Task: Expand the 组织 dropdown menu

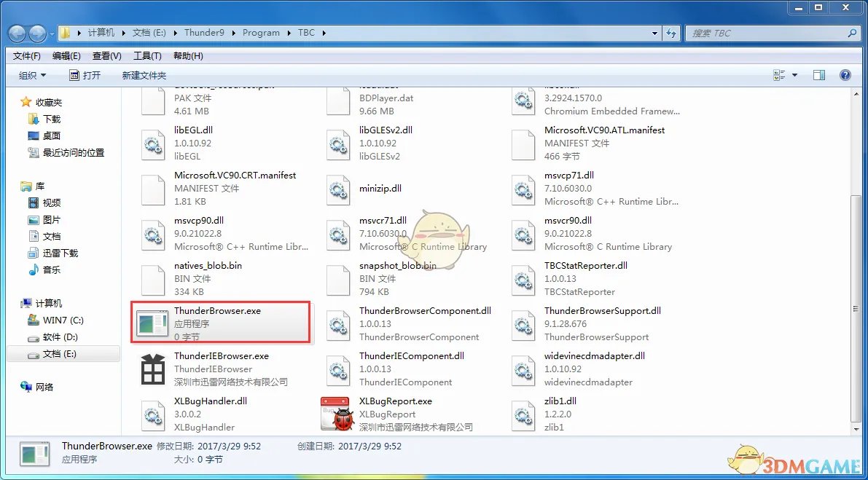Action: [32, 75]
